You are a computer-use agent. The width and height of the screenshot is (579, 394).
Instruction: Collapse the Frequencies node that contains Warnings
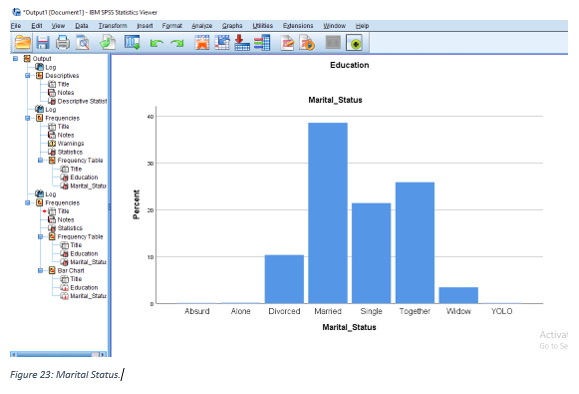click(x=28, y=118)
